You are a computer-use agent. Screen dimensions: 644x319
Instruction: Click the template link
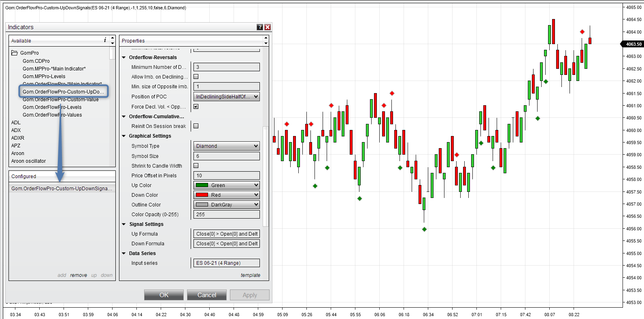pyautogui.click(x=251, y=275)
